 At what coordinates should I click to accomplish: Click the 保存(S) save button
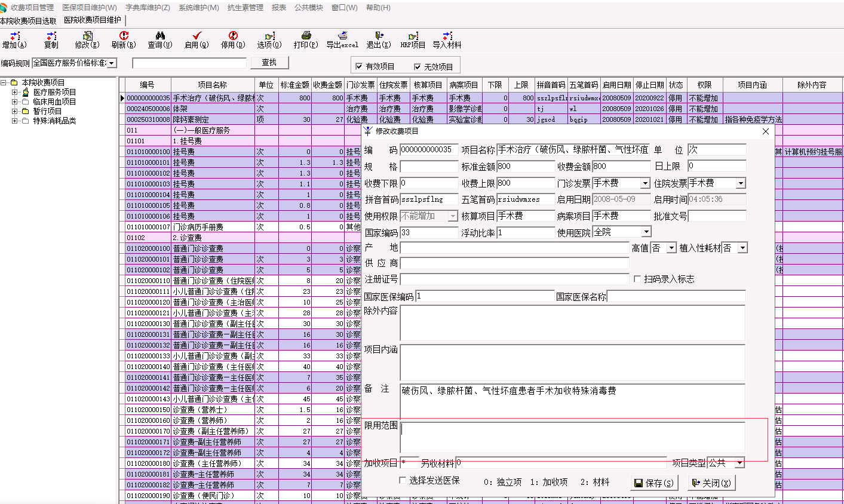pos(654,483)
